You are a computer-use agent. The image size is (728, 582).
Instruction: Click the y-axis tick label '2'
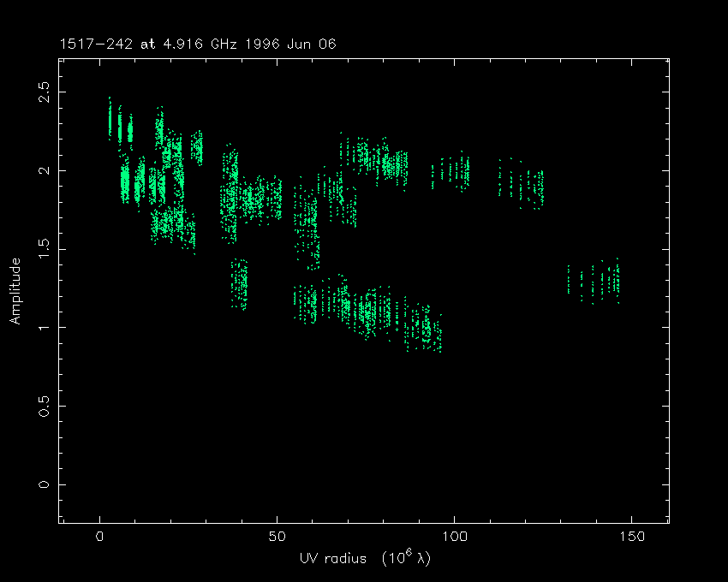click(45, 170)
